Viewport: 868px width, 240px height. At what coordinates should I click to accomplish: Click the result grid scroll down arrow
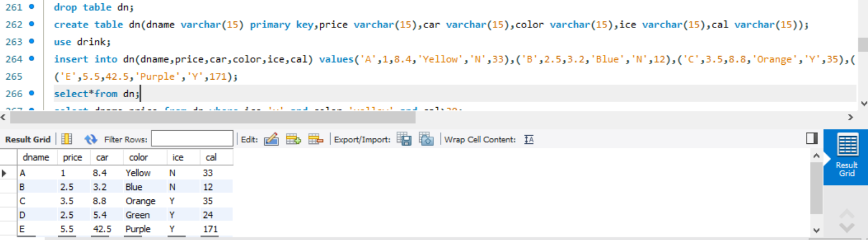[x=816, y=230]
